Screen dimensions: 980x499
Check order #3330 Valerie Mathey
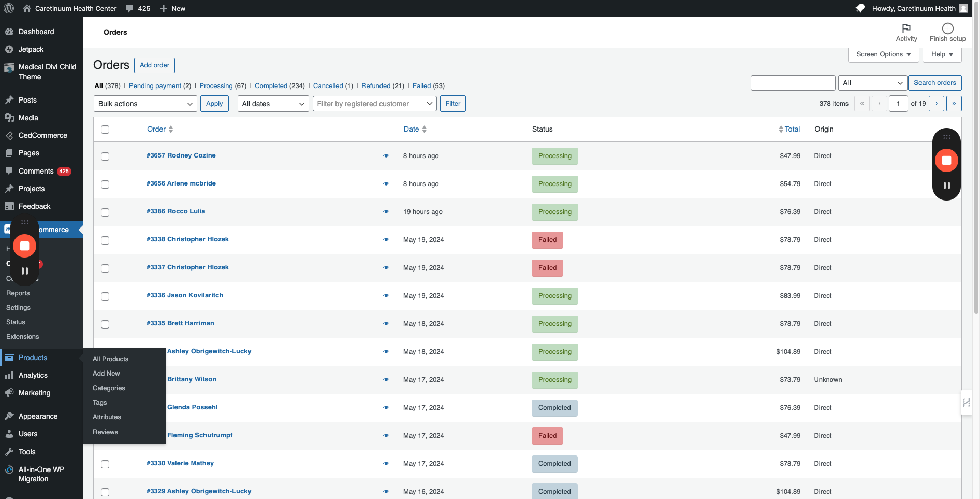point(105,464)
